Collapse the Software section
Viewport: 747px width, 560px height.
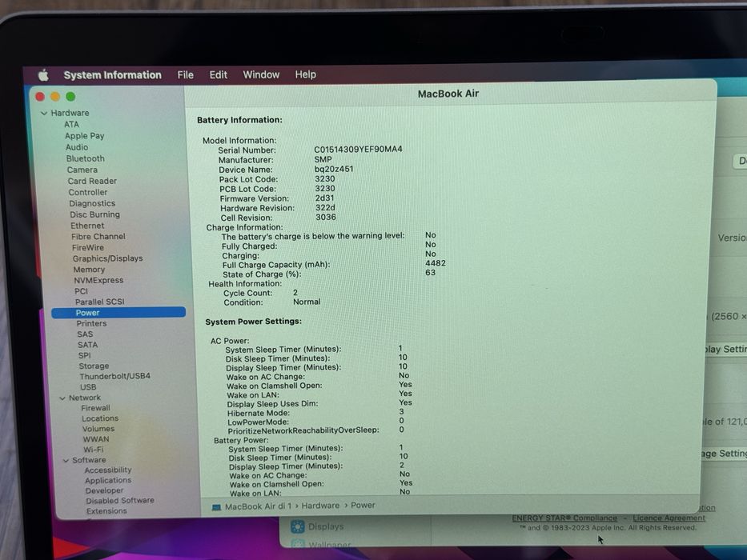tap(66, 461)
